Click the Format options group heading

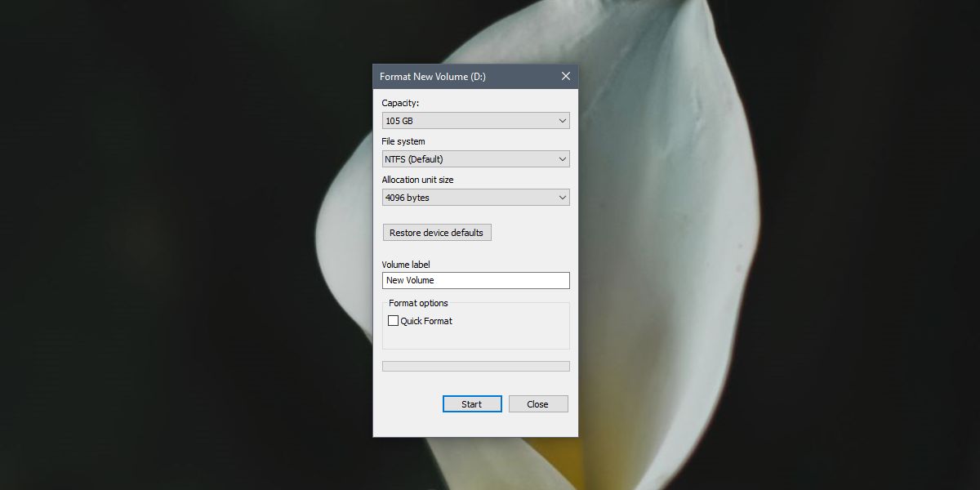418,303
